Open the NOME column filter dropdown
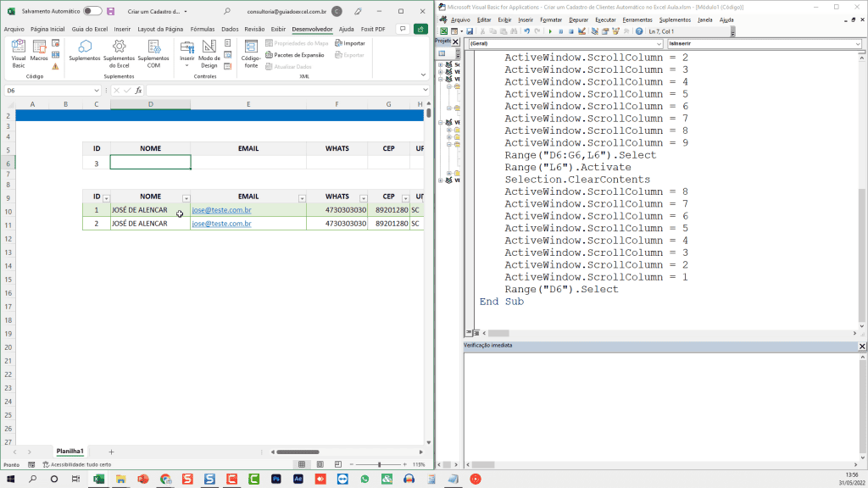This screenshot has width=868, height=488. (x=186, y=197)
